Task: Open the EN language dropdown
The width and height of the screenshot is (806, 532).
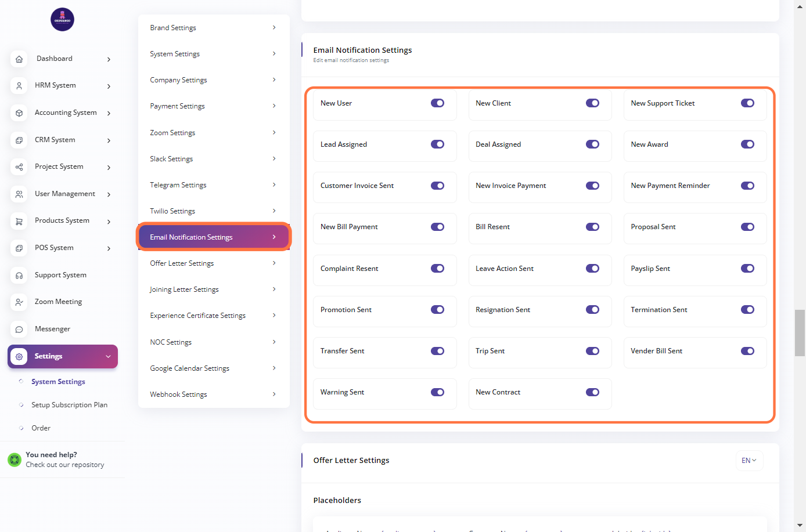Action: coord(749,461)
